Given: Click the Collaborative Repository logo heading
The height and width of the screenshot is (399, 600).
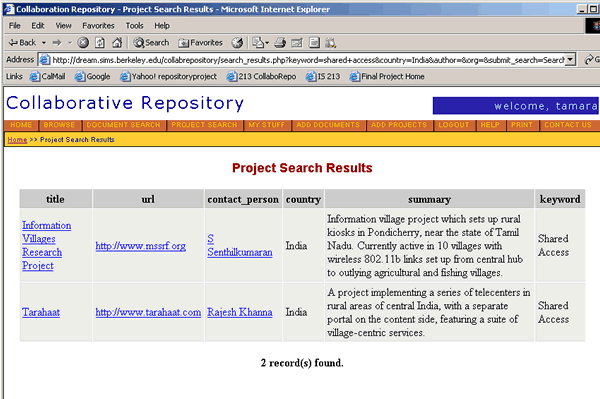Looking at the screenshot, I should pos(125,103).
